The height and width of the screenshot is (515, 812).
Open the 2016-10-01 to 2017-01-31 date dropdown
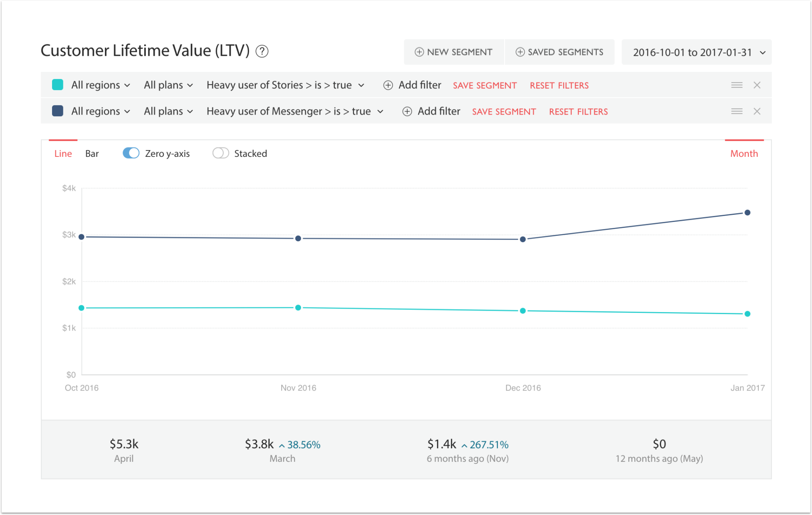point(696,52)
